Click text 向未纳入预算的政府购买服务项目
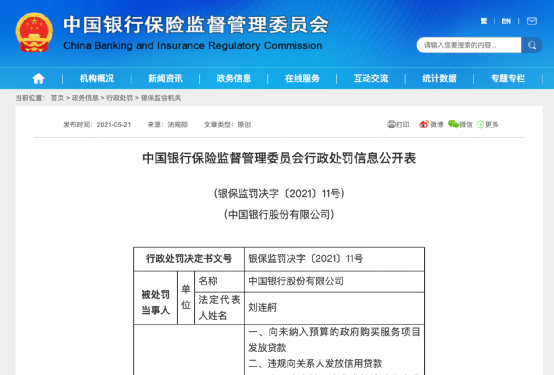The height and width of the screenshot is (375, 554). (344, 332)
